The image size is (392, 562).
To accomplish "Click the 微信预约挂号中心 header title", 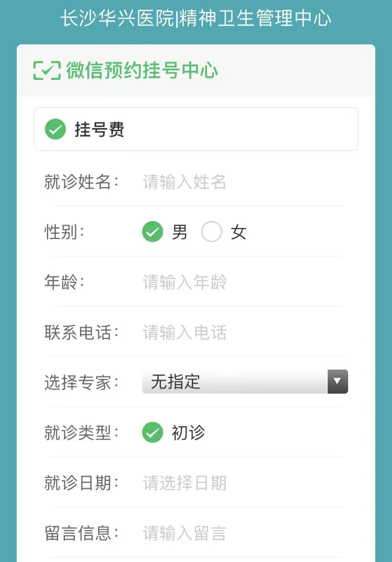I will tap(142, 70).
